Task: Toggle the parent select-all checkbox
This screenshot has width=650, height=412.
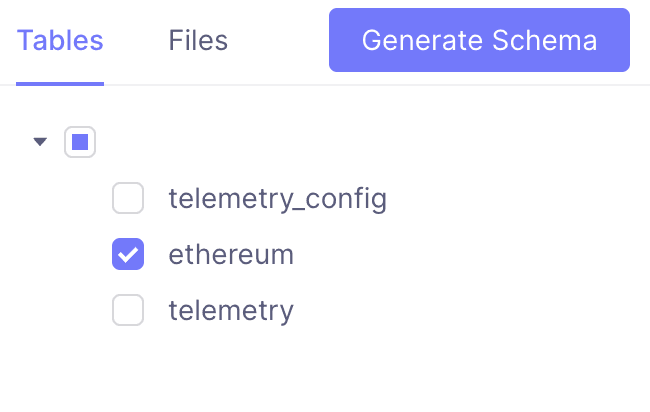Action: click(x=80, y=142)
